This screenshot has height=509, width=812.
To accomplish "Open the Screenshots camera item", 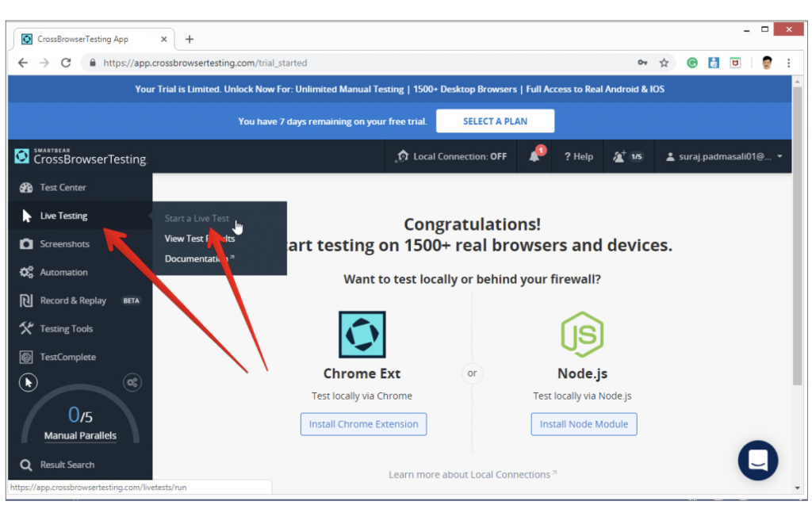I will (26, 244).
